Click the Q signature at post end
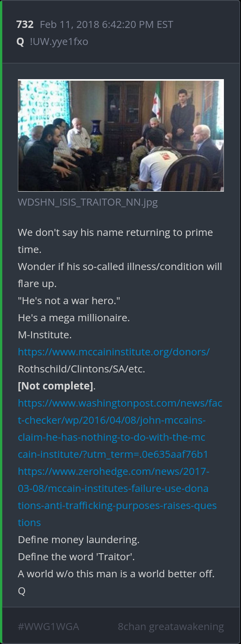The image size is (241, 644). [22, 591]
